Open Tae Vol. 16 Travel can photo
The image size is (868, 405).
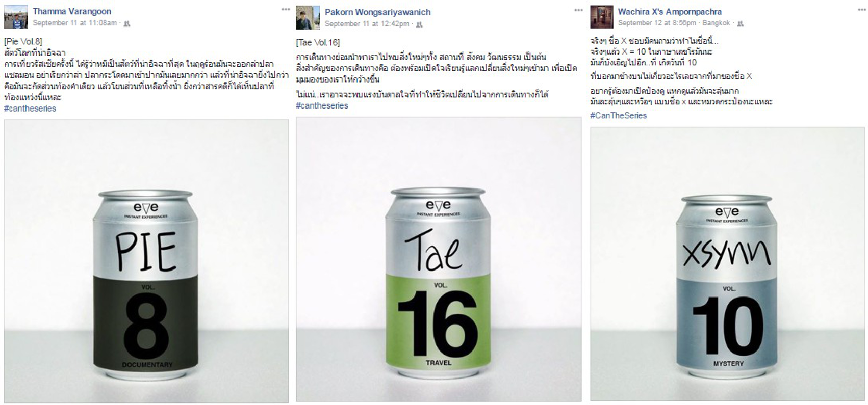point(439,259)
